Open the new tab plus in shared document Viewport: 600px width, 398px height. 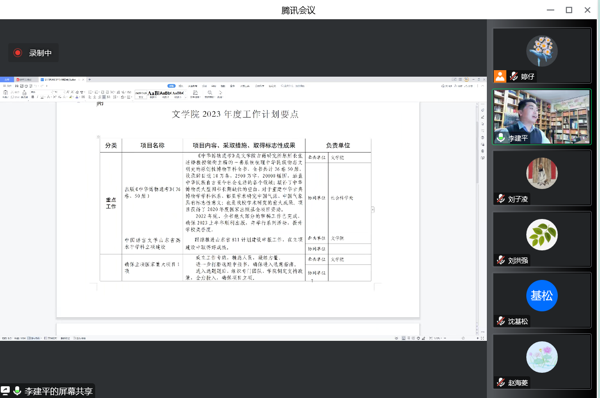tap(90, 80)
